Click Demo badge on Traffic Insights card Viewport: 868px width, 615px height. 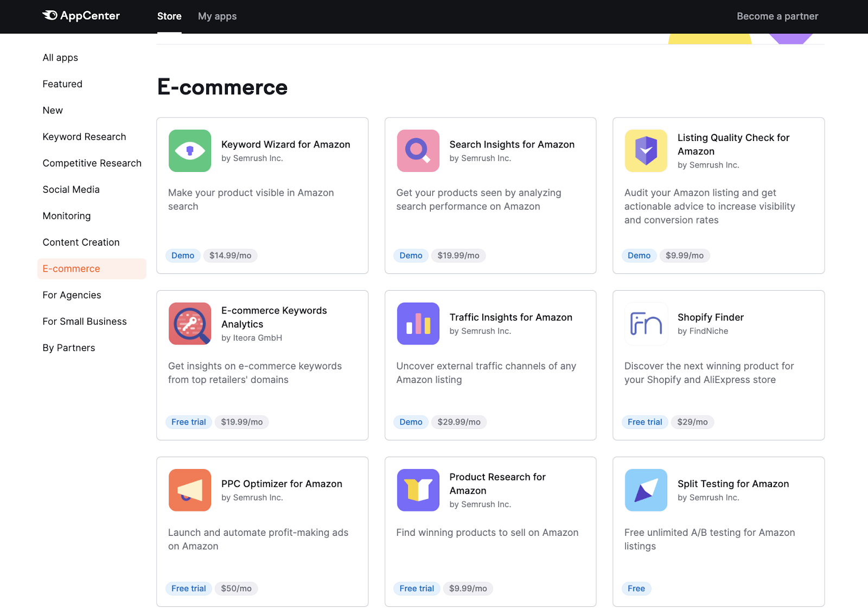(411, 422)
